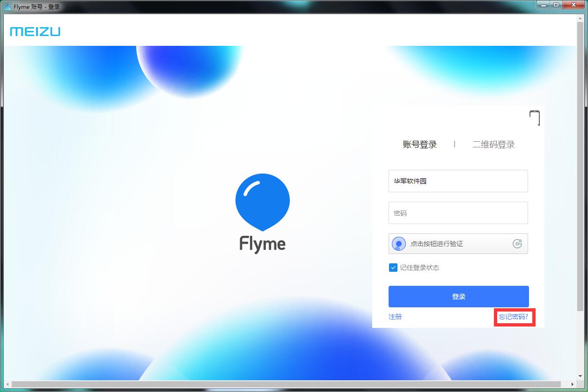Click the MEIZU logo
Image resolution: width=588 pixels, height=392 pixels.
pyautogui.click(x=35, y=31)
